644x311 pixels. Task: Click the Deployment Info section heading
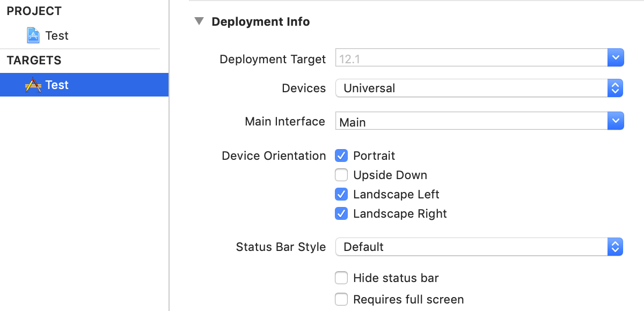(261, 22)
